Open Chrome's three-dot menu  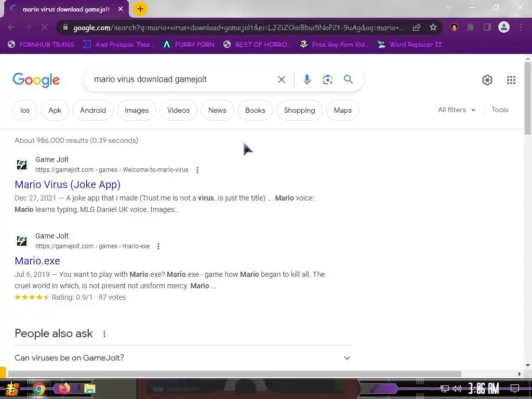click(521, 27)
